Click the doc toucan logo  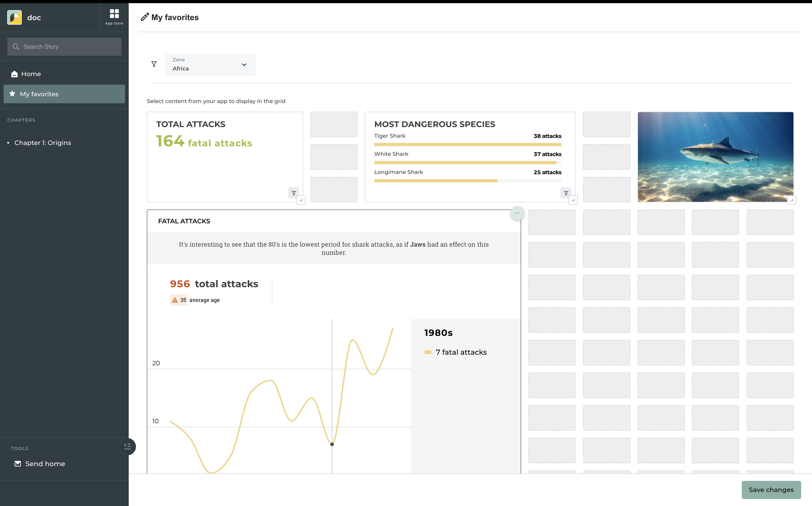pyautogui.click(x=14, y=17)
